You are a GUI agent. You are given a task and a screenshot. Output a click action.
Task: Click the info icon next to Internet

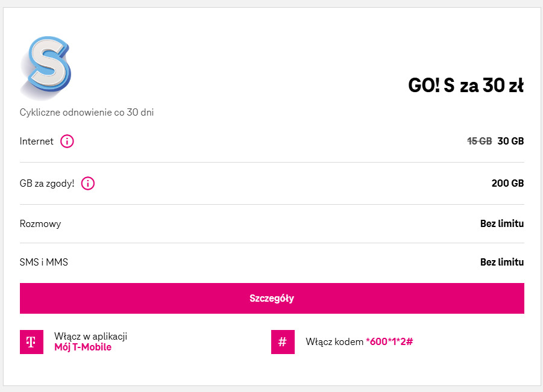coord(67,142)
